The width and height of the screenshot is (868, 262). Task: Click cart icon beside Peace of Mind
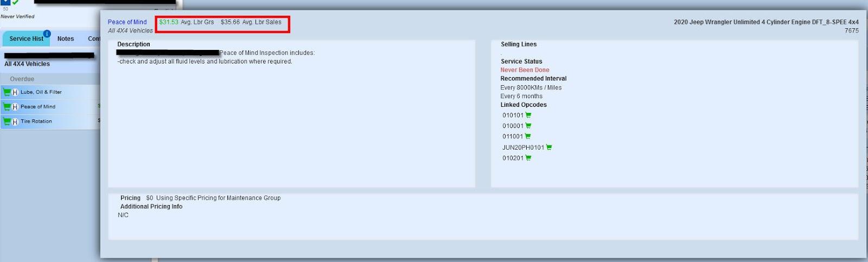tap(7, 107)
